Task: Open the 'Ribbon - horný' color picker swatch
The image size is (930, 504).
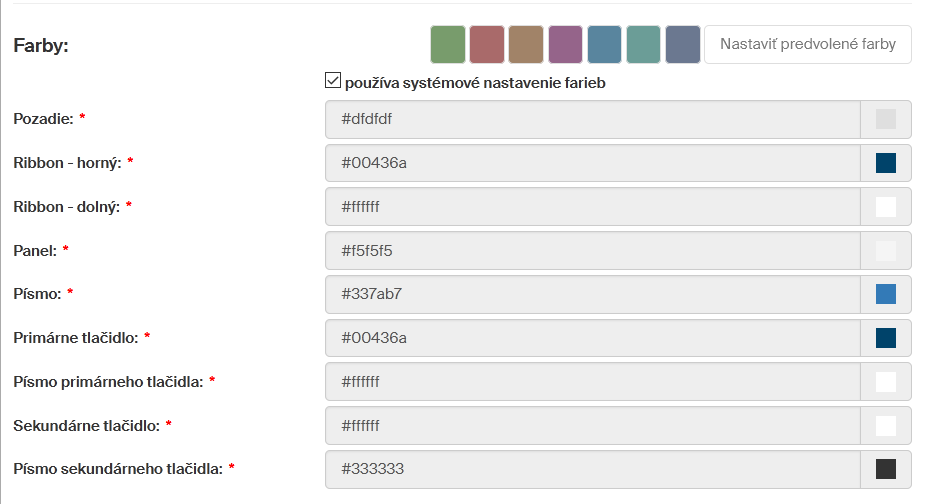Action: point(885,163)
